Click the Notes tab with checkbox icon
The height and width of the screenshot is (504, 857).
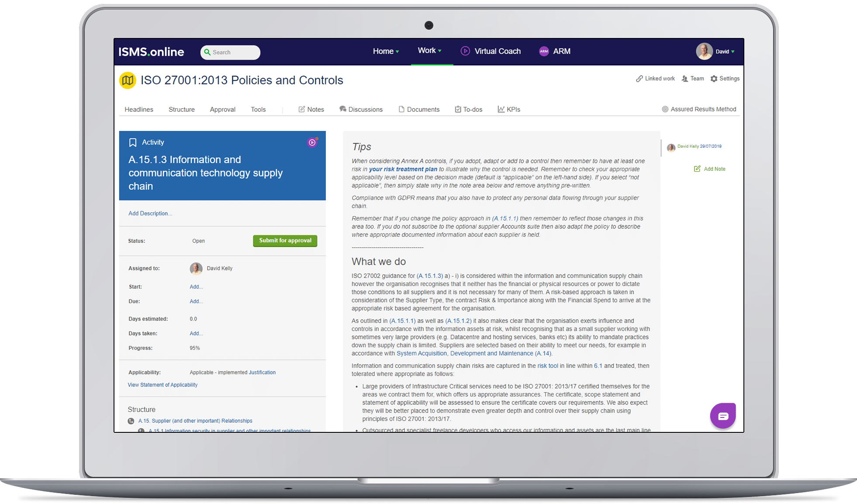tap(311, 109)
